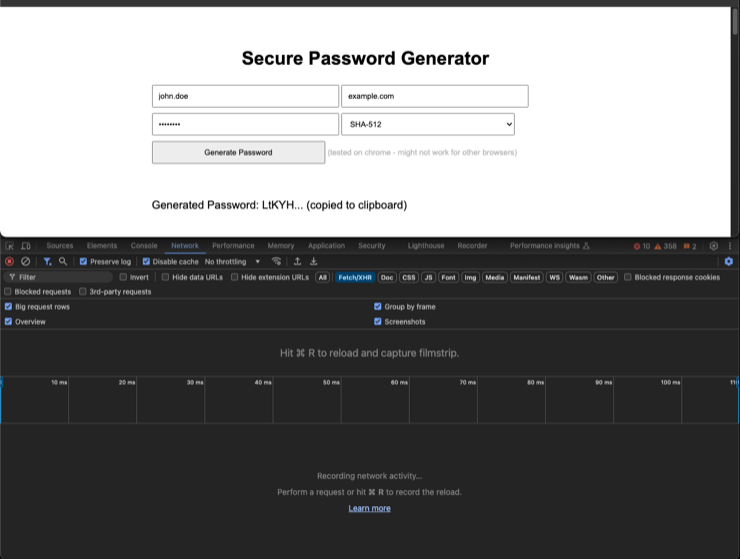This screenshot has height=559, width=740.
Task: Toggle the Preserve log checkbox
Action: coord(84,262)
